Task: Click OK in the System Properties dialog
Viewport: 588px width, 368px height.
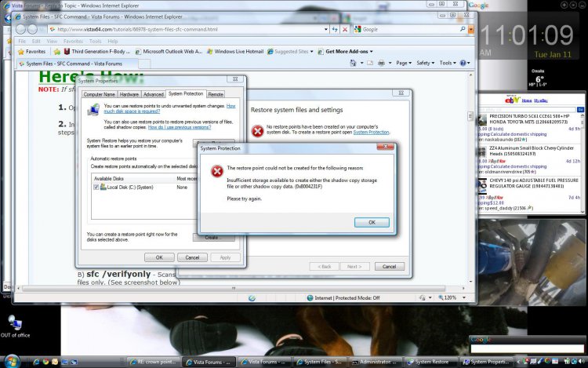Action: 159,257
